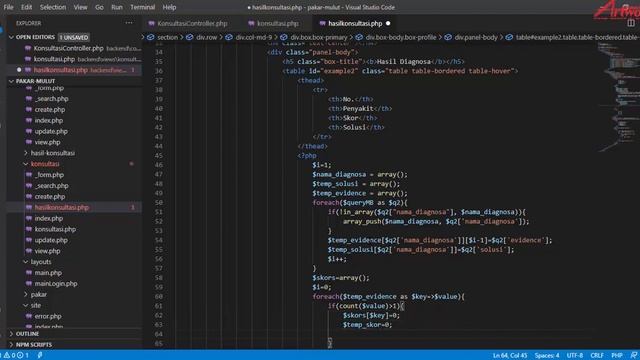640x360 pixels.
Task: Expand the Outline section
Action: (x=11, y=334)
